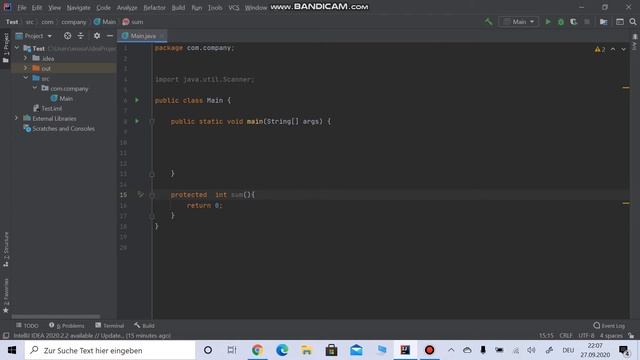The width and height of the screenshot is (640, 360).
Task: Open the VCS menu
Action: [x=233, y=8]
